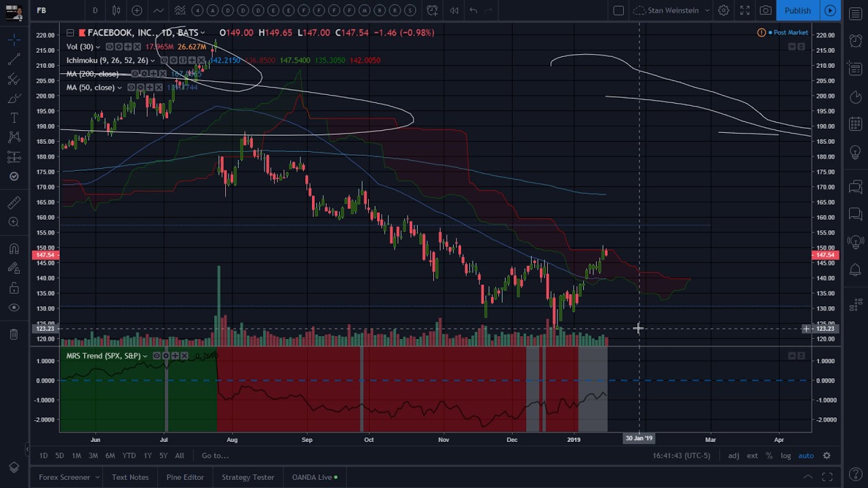Enable magnet mode in the left toolbar
Screen dimensions: 868x488
(x=14, y=249)
